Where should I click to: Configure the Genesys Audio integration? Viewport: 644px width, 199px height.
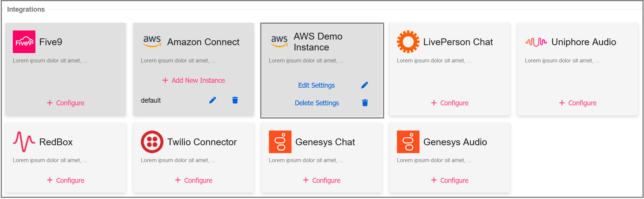450,180
